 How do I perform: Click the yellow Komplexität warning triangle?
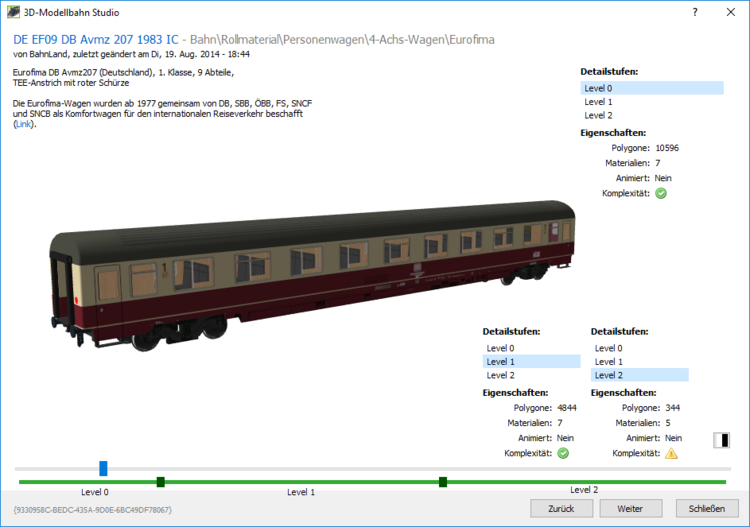(671, 453)
